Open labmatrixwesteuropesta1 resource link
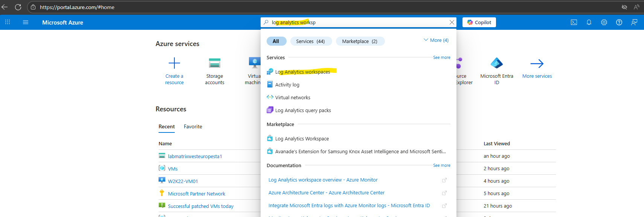Viewport: 644px width, 217px height. click(x=195, y=156)
